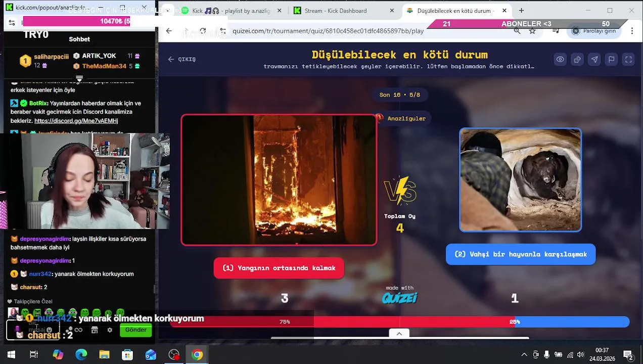
Task: Expand the bottom panel chevron arrow
Action: (x=399, y=334)
